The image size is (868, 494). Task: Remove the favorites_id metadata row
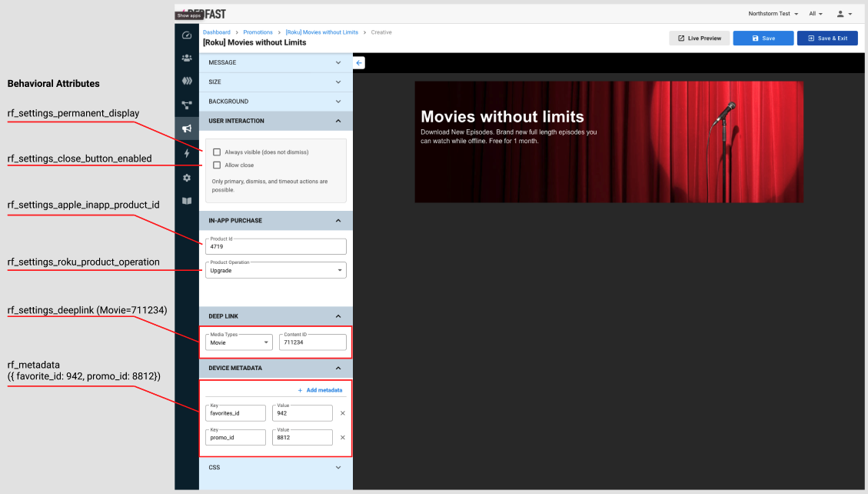[x=343, y=413]
